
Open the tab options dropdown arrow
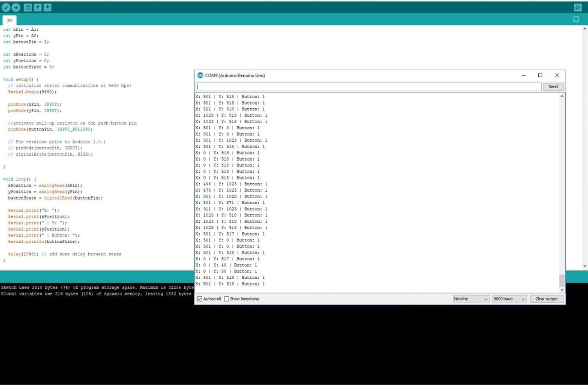coord(576,19)
